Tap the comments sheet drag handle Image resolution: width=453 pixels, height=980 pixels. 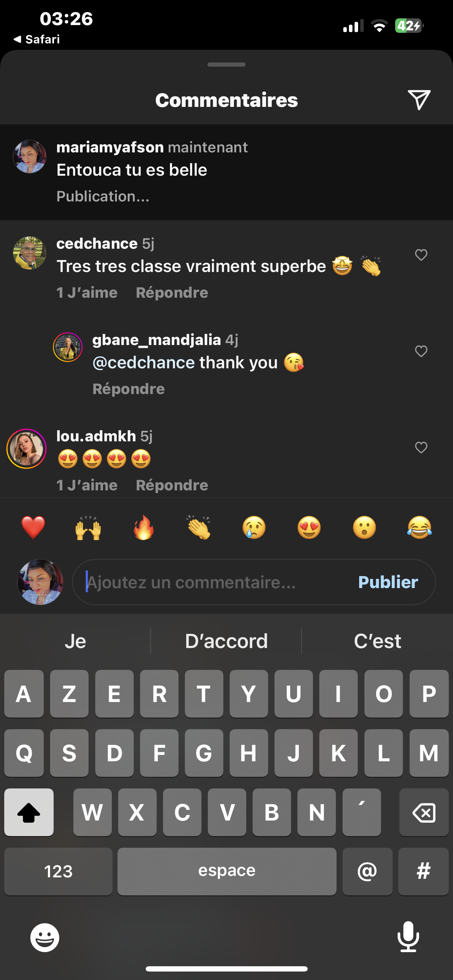pos(226,64)
